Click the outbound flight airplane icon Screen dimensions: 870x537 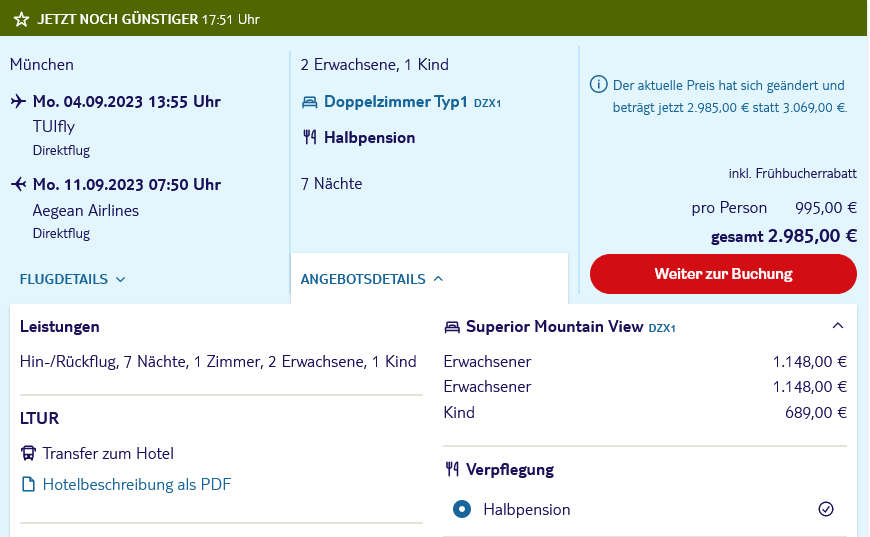[x=18, y=101]
